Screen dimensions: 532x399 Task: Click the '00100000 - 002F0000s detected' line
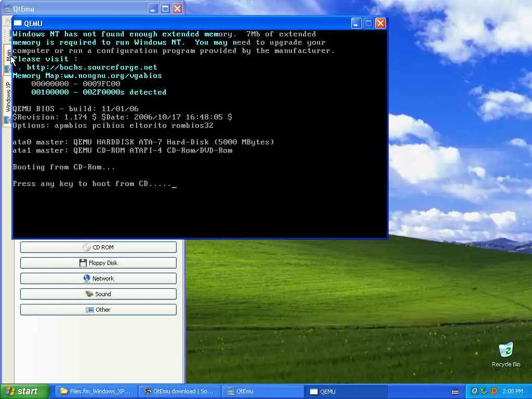[x=99, y=92]
